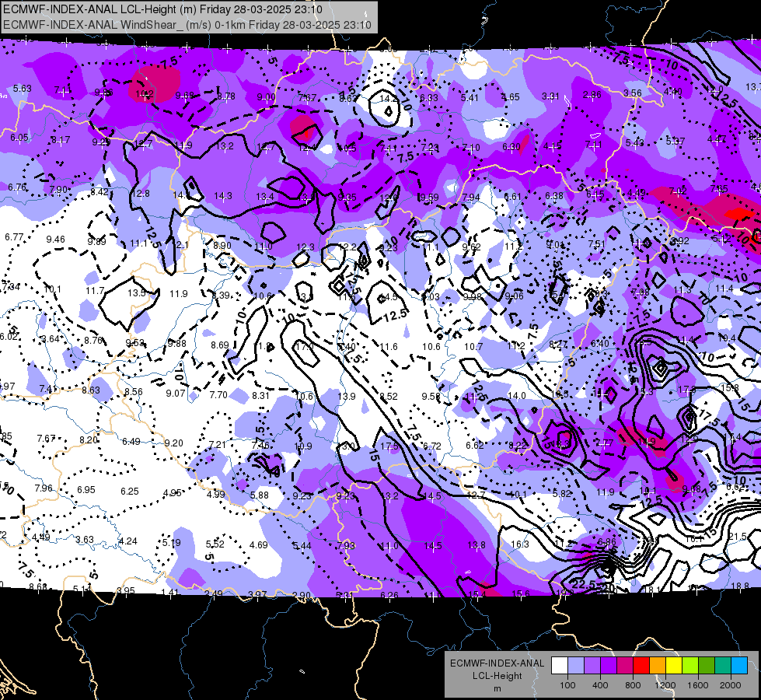
Task: Click legend label ECMWF-INDEX-ANAL
Action: 497,663
